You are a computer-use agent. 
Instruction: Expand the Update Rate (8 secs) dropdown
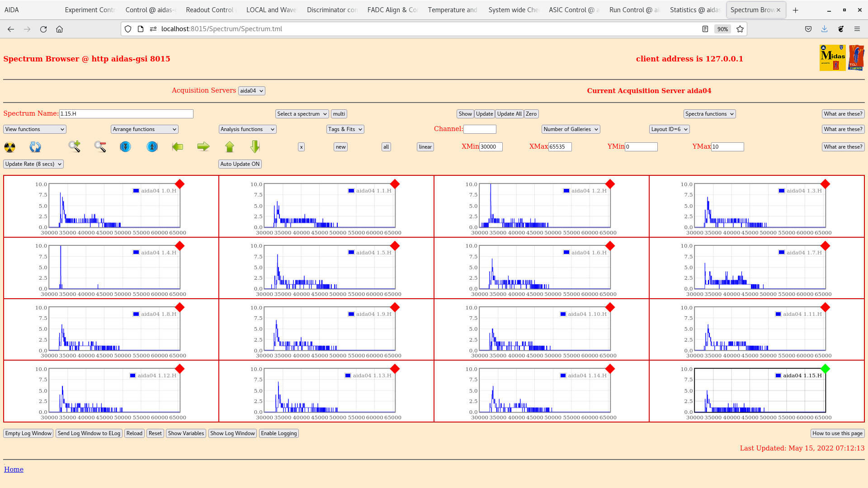click(x=33, y=164)
